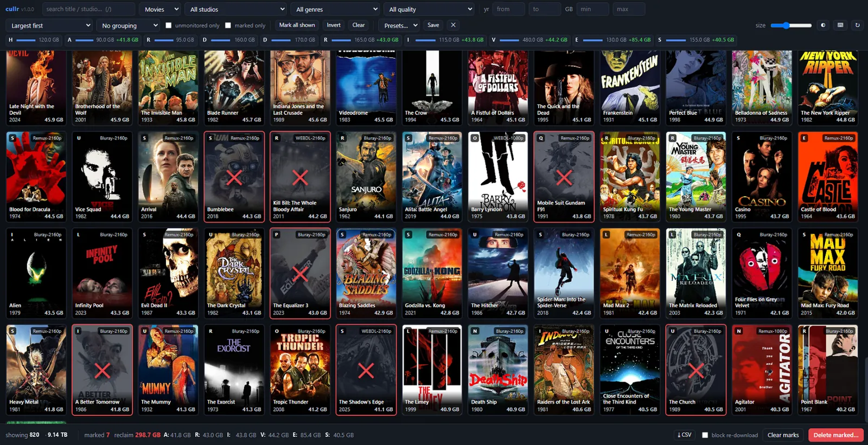Click the Clear marks button
The image size is (868, 445).
[x=783, y=435]
